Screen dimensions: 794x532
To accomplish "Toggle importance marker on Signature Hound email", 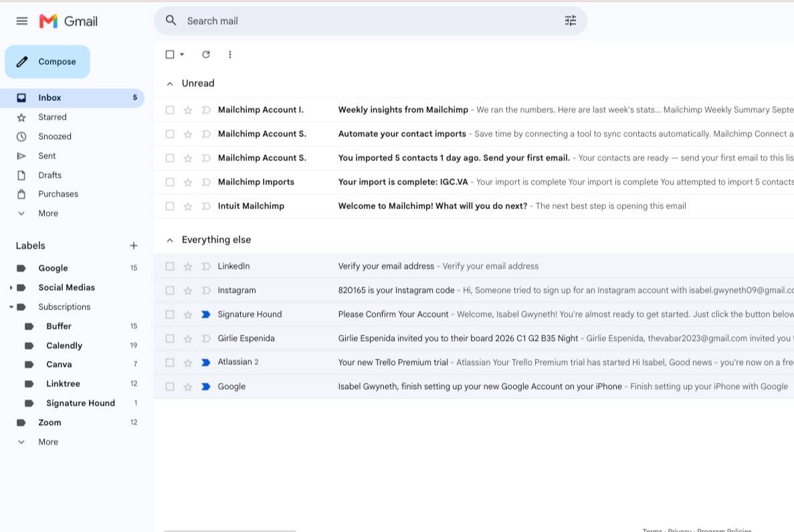I will 205,314.
